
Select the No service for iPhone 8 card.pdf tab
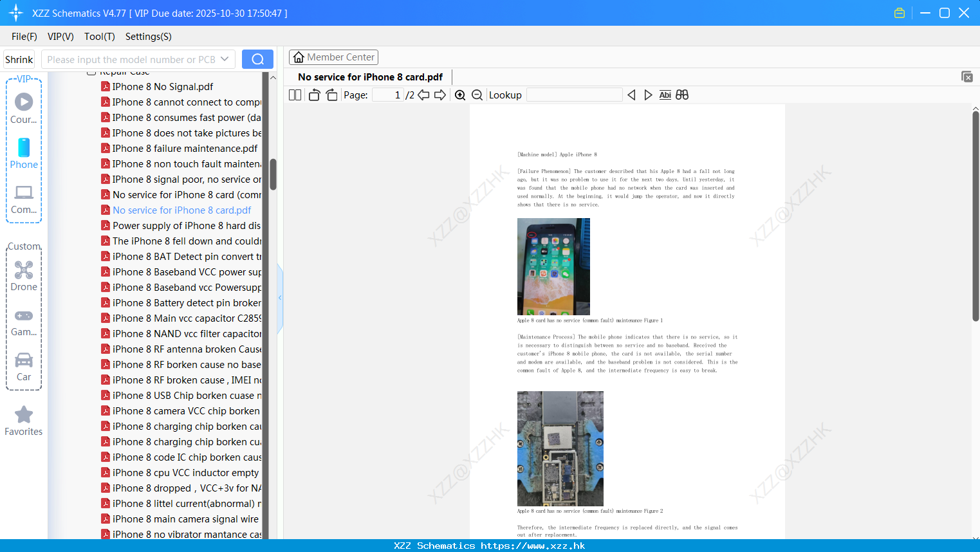[370, 77]
